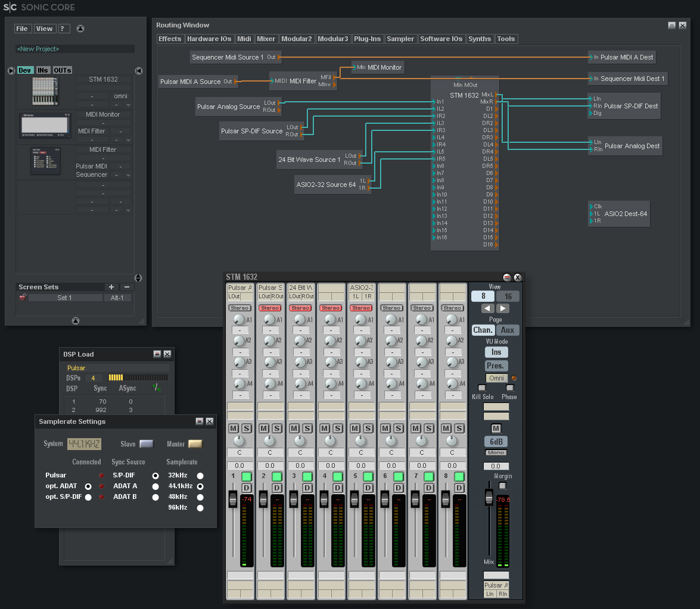
Task: Select Set 1 in Screen Sets
Action: click(x=65, y=298)
